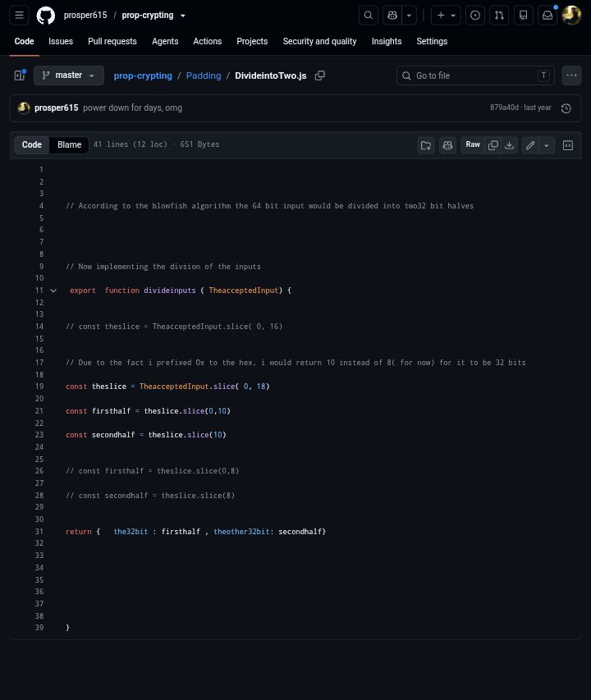The width and height of the screenshot is (591, 700).
Task: Open the Insights tab
Action: (387, 41)
